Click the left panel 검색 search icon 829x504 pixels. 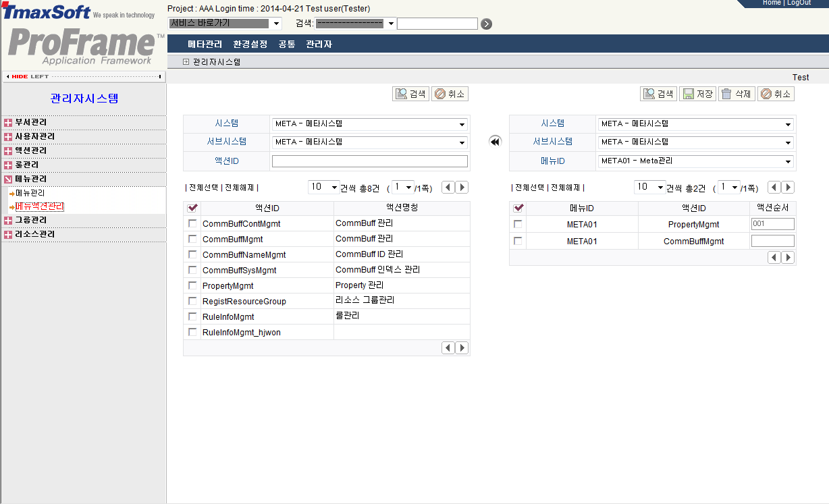coord(410,93)
